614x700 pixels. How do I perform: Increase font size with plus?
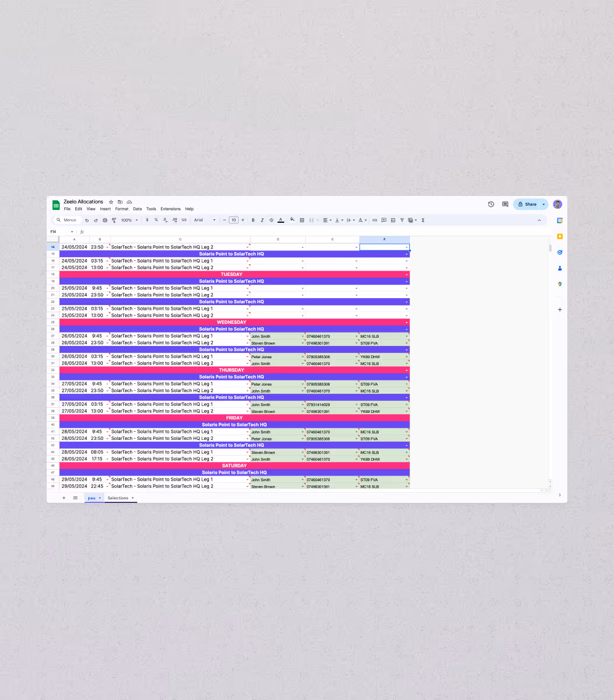[x=243, y=220]
